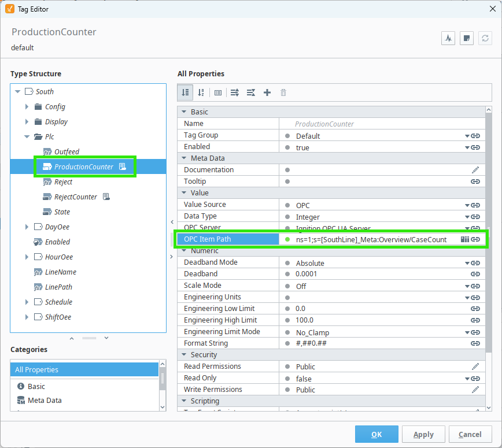Click the plus icon in properties toolbar
502x448 pixels.
coord(267,92)
